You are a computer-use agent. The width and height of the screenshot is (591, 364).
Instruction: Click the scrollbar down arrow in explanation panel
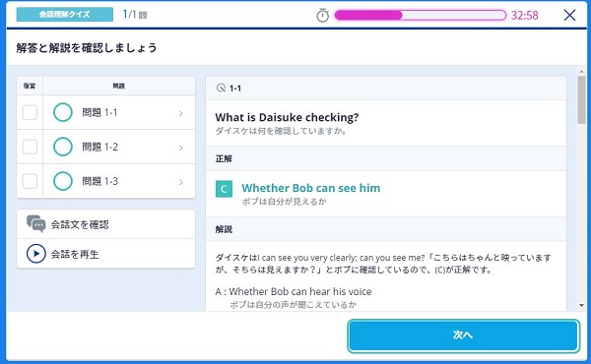point(581,305)
